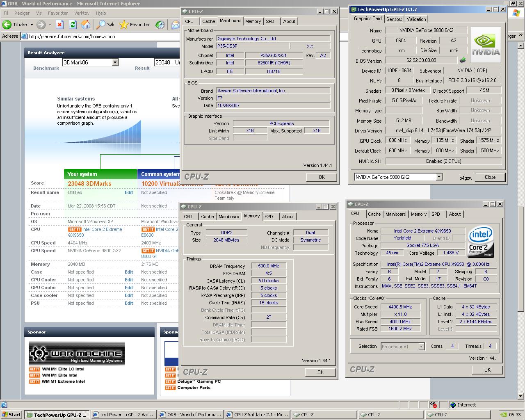Screen dimensions: 525x420
Task: Click the taskbar clock showing 06:33
Action: click(515, 415)
